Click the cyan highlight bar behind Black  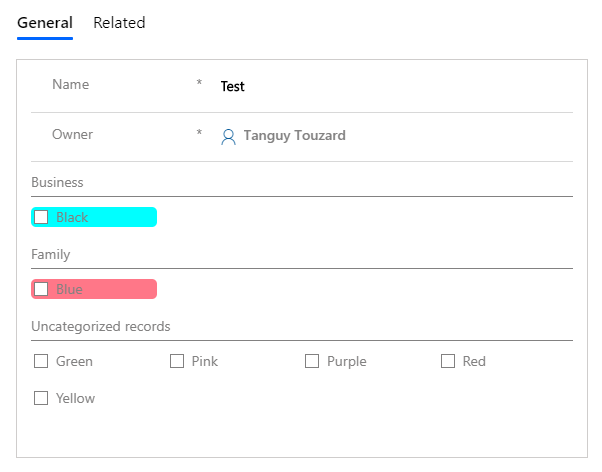(x=120, y=217)
